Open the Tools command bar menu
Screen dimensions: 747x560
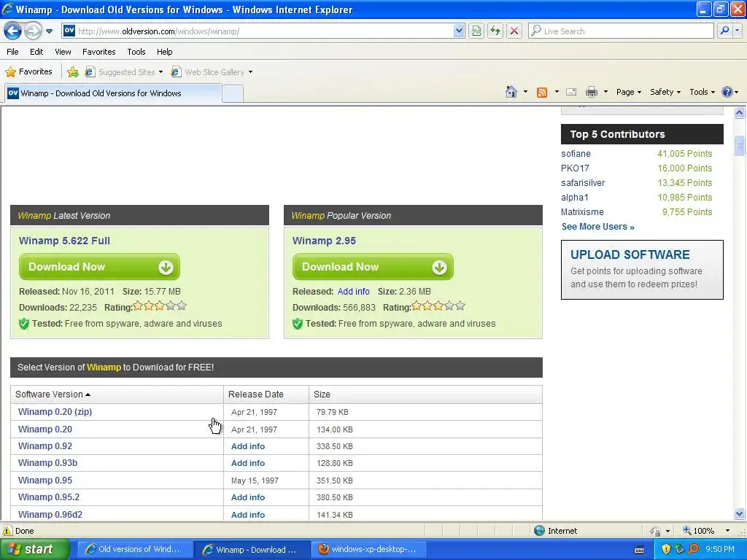pyautogui.click(x=702, y=92)
